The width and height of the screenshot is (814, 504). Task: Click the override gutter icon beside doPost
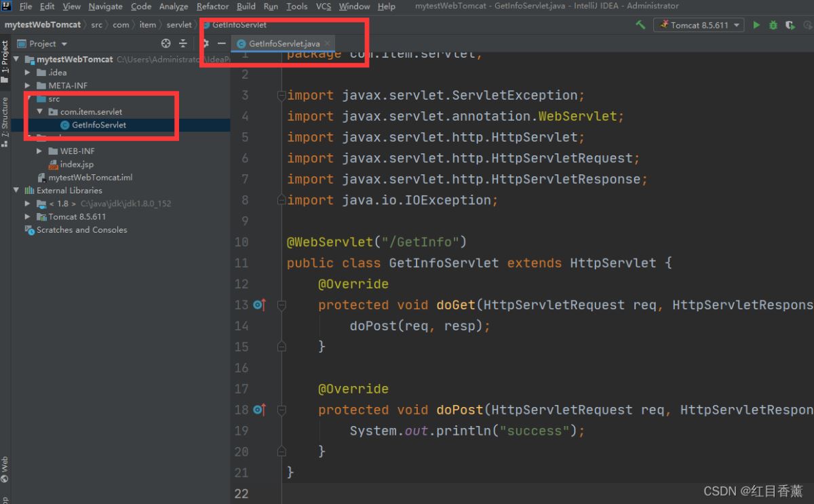(258, 410)
